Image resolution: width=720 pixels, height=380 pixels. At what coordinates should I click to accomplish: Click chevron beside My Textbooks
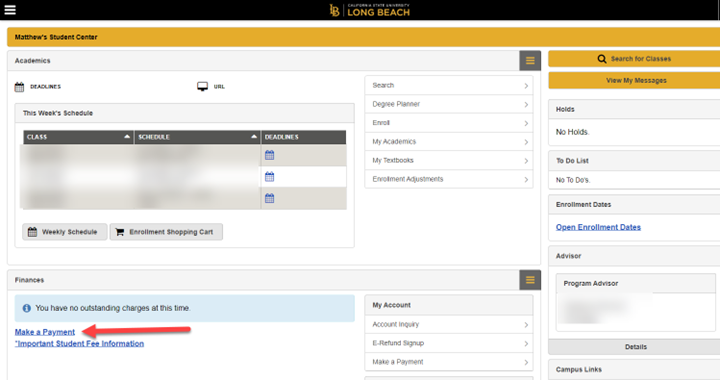coord(526,161)
